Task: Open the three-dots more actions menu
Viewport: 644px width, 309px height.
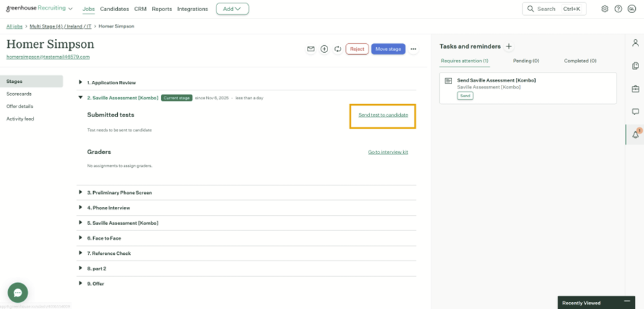Action: (x=413, y=49)
